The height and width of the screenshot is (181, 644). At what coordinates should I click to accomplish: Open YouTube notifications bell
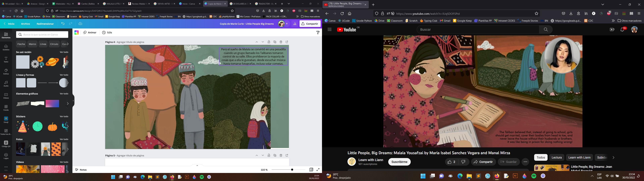pos(623,29)
